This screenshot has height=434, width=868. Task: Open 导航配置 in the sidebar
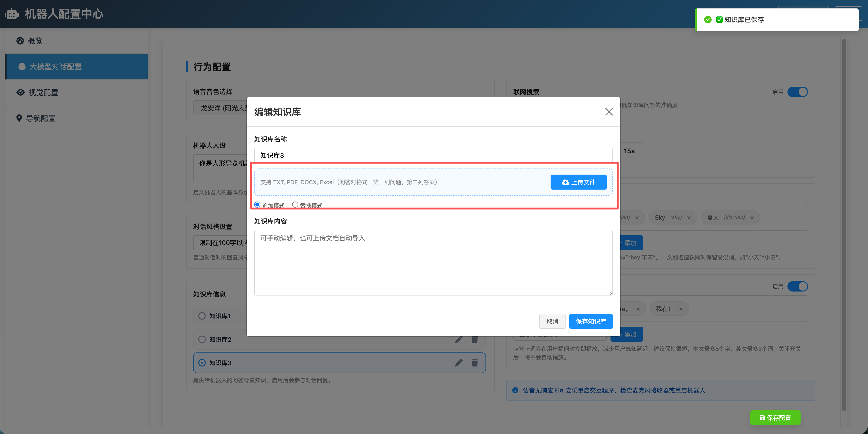coord(76,118)
